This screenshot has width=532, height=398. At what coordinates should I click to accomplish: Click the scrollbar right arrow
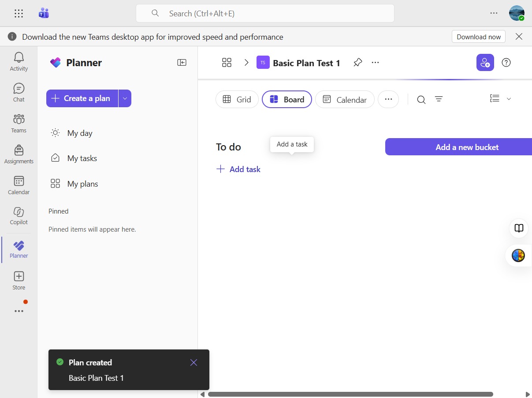pos(528,394)
